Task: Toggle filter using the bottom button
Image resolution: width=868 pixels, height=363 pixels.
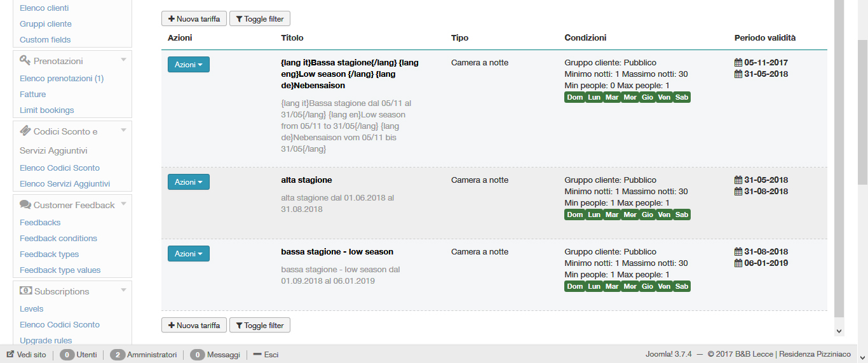Action: [259, 326]
